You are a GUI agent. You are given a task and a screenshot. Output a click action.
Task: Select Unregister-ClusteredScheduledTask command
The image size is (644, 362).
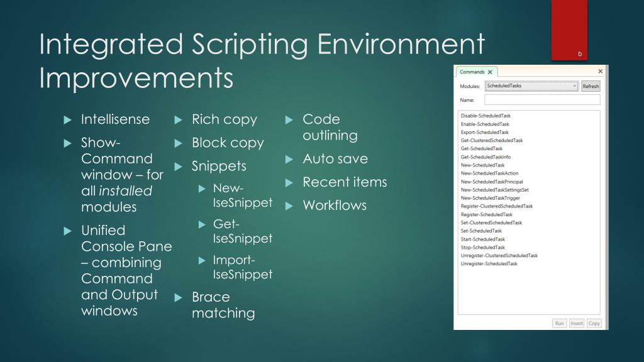[499, 255]
